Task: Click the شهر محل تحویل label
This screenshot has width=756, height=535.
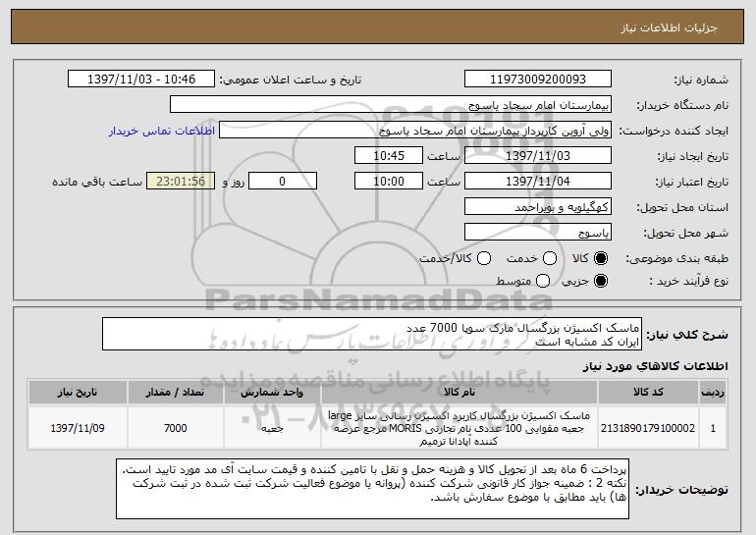Action: (x=685, y=233)
